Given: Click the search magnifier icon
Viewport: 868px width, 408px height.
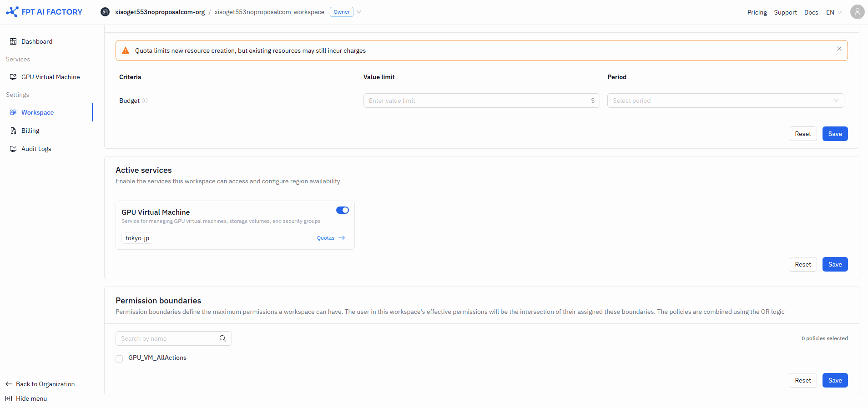Looking at the screenshot, I should (223, 338).
